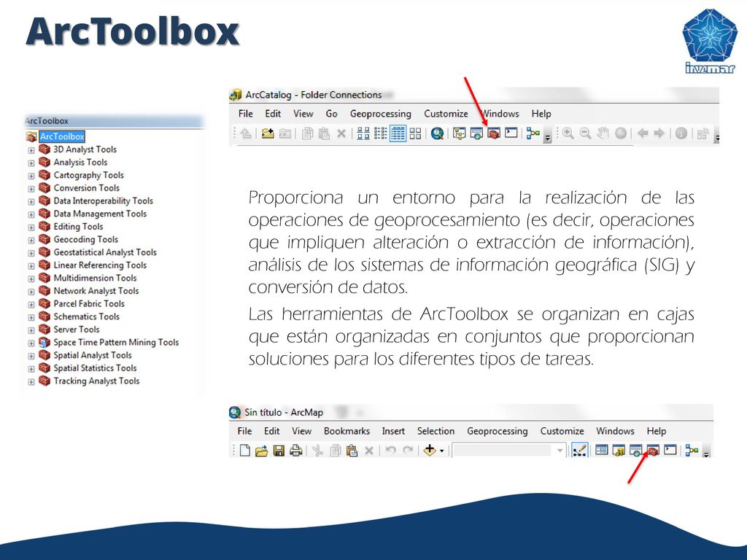The width and height of the screenshot is (747, 560).
Task: Open ArcToolbox red icon in ArcMap
Action: click(x=653, y=450)
